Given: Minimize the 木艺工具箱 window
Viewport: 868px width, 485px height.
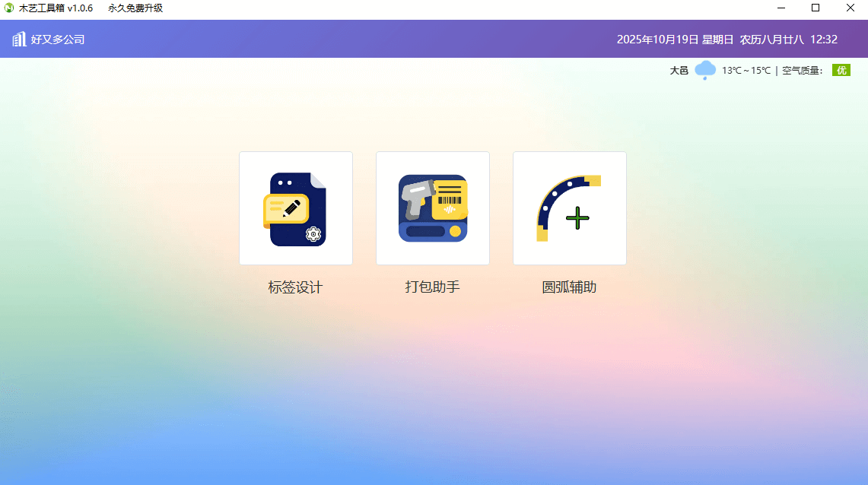Looking at the screenshot, I should 781,8.
